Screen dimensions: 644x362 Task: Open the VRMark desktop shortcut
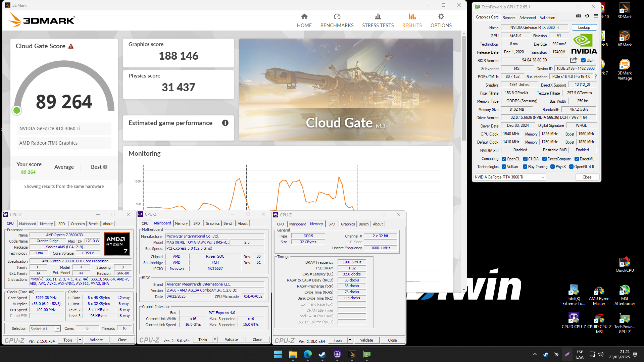625,38
